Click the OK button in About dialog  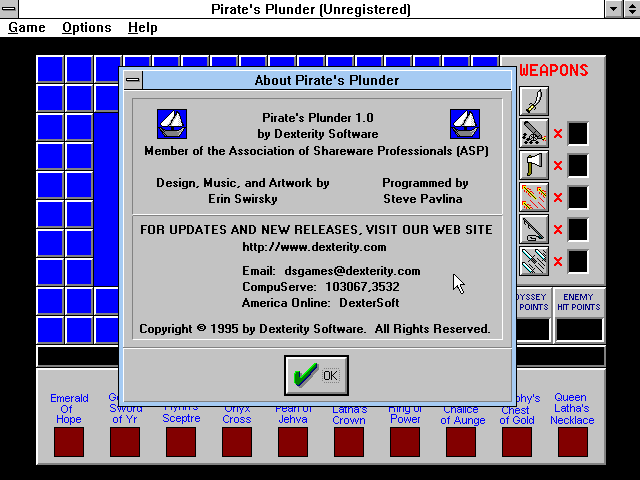click(x=316, y=375)
